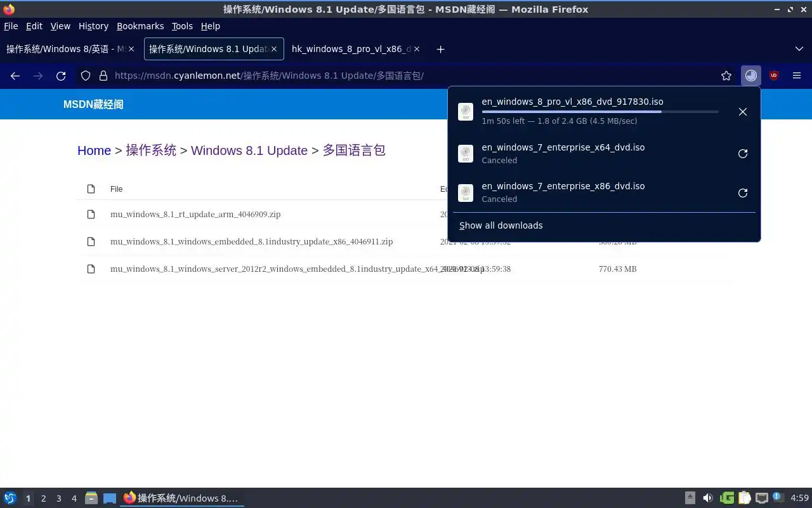Click the site padlock security icon
The height and width of the screenshot is (508, 812).
click(103, 76)
